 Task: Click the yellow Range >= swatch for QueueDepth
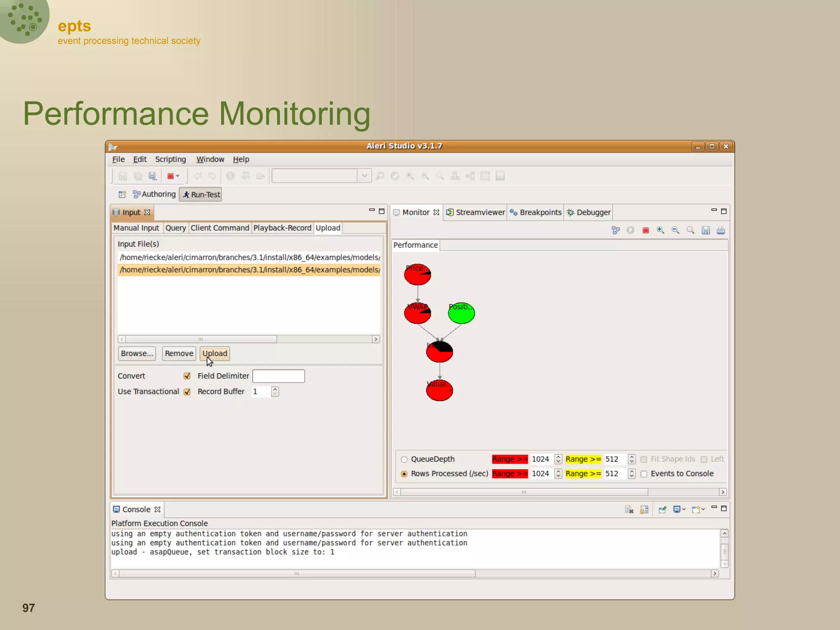coord(583,459)
